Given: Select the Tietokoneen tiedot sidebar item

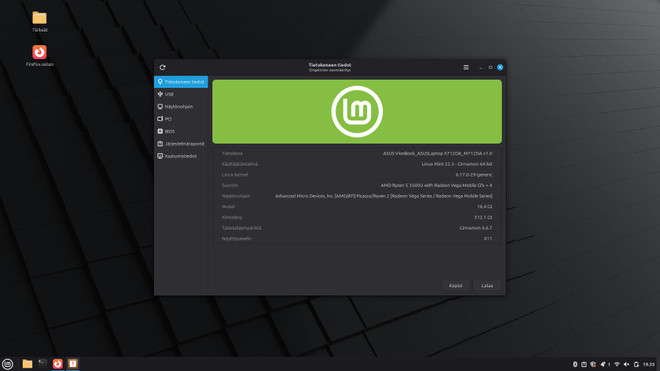Looking at the screenshot, I should point(181,82).
